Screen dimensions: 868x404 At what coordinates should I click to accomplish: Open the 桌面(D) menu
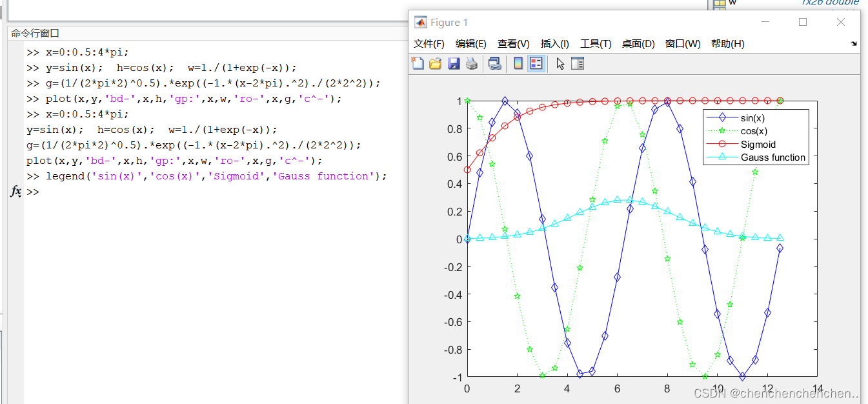638,44
